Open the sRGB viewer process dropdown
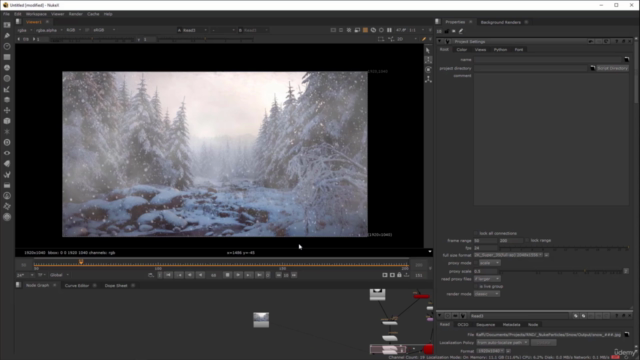The image size is (640, 360). (104, 30)
